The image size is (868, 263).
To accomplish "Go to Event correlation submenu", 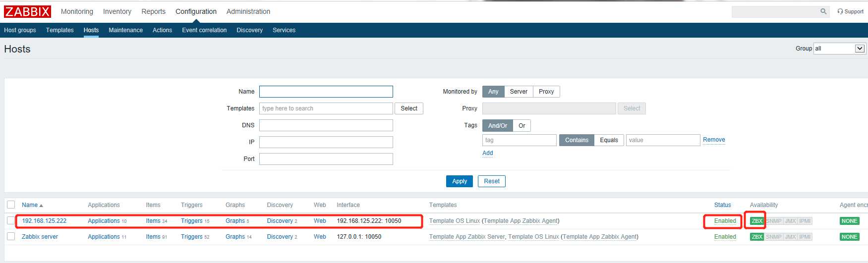I will pos(204,30).
